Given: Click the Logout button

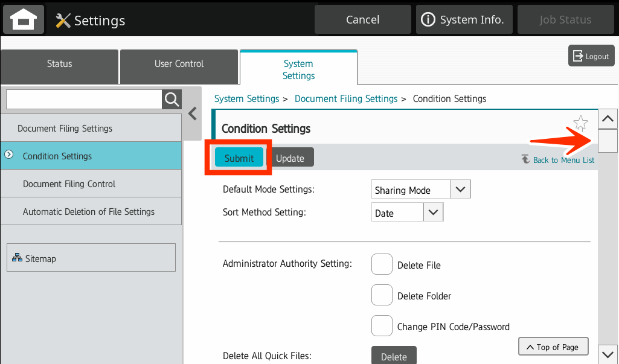Looking at the screenshot, I should (x=591, y=56).
